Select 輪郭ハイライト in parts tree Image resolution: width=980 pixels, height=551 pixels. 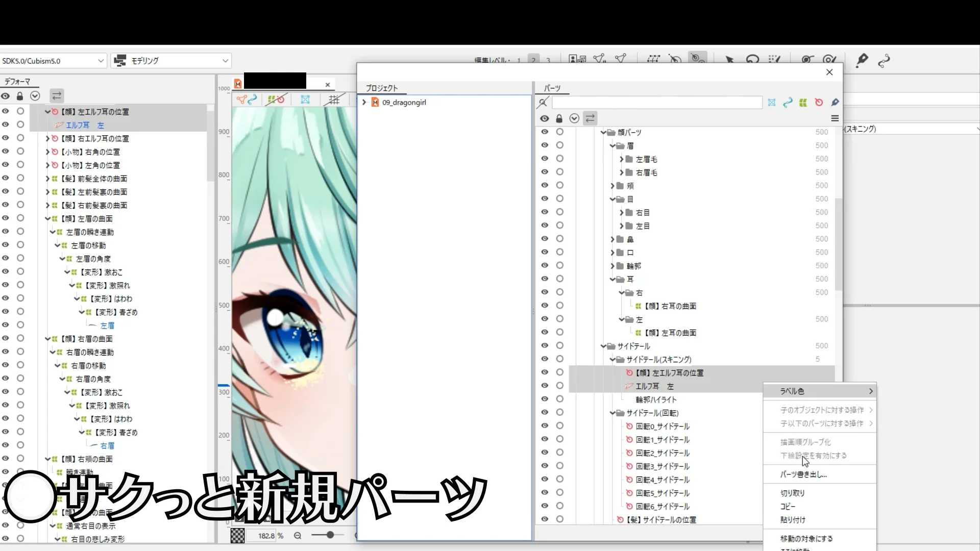(656, 399)
